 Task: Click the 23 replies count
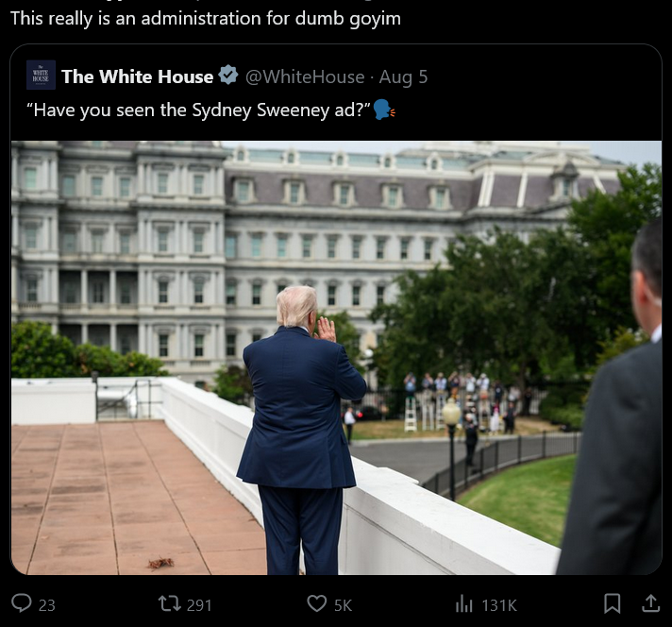pyautogui.click(x=46, y=605)
